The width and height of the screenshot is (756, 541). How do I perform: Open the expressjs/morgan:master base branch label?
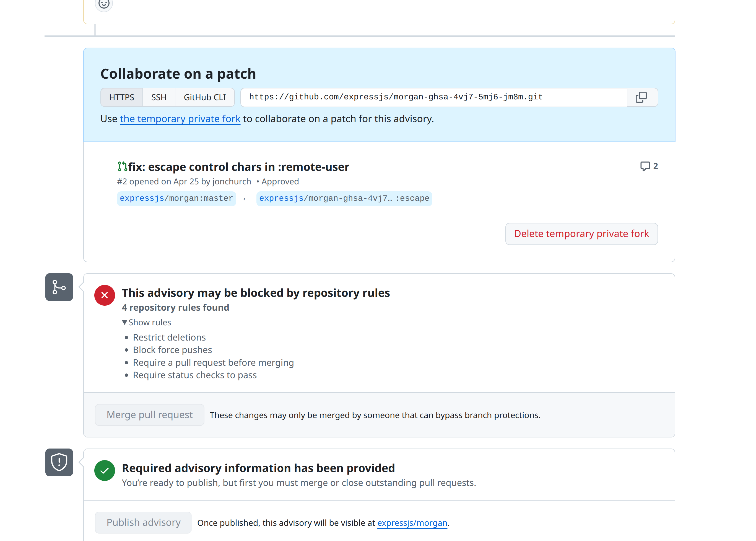(176, 199)
